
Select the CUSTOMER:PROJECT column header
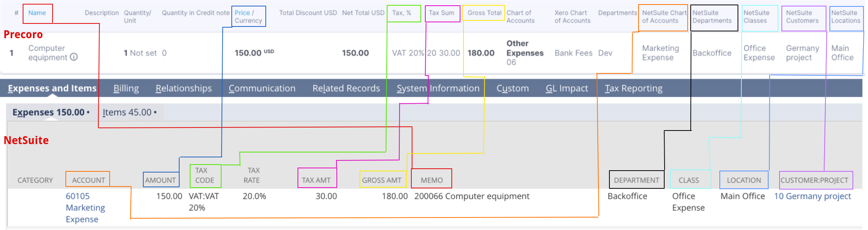[814, 180]
